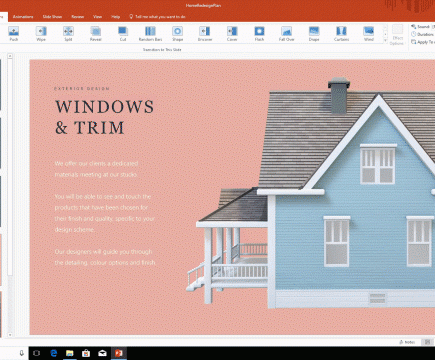This screenshot has width=435, height=360.
Task: Toggle the Notes pane in status bar
Action: (x=407, y=342)
